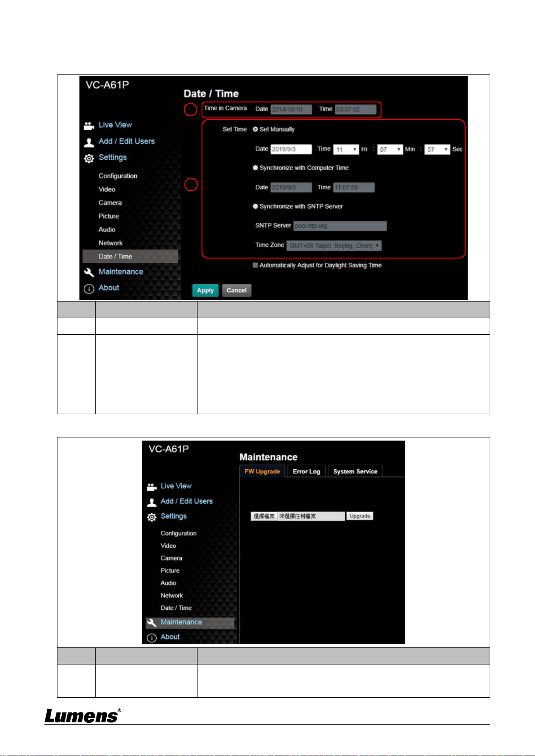Open Audio in Maintenance screenshot sidebar

tap(168, 583)
